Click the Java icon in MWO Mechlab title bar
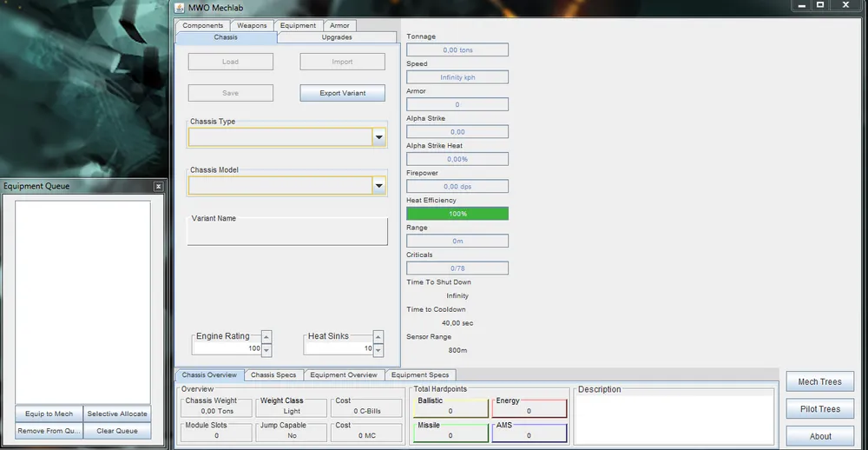Viewport: 868px width, 450px height. pos(180,7)
